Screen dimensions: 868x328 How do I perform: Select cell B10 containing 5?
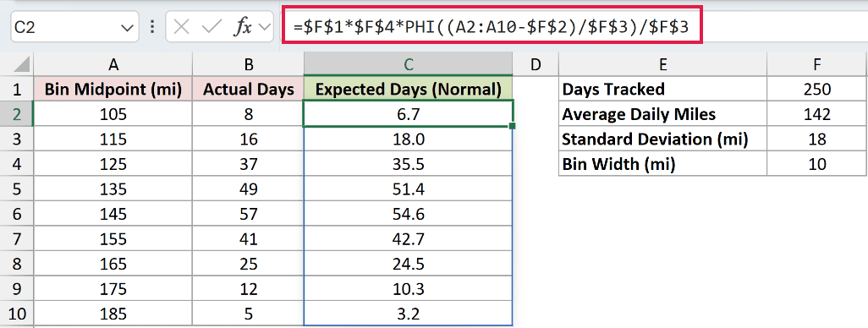[x=248, y=314]
